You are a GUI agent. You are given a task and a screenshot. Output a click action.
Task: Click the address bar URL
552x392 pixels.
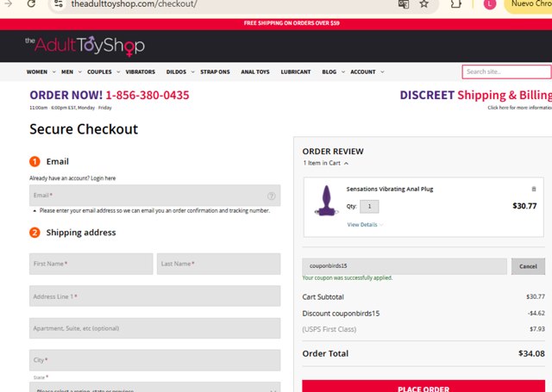[x=135, y=4]
